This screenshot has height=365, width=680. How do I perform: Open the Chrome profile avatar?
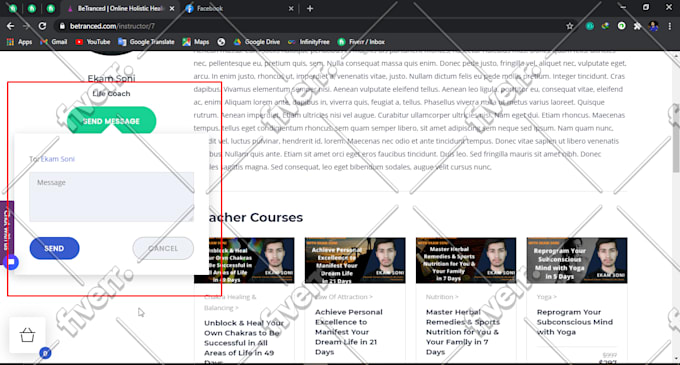tap(654, 26)
